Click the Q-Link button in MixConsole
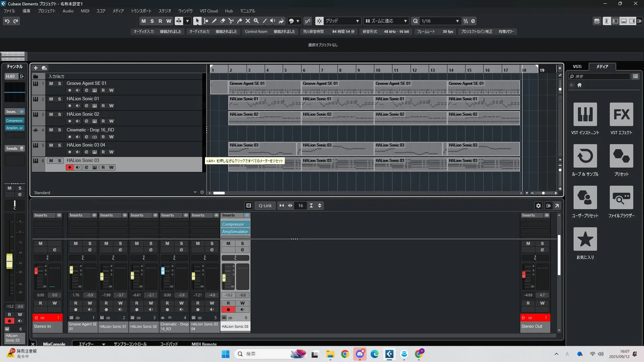Viewport: 644px width, 362px height. [265, 205]
